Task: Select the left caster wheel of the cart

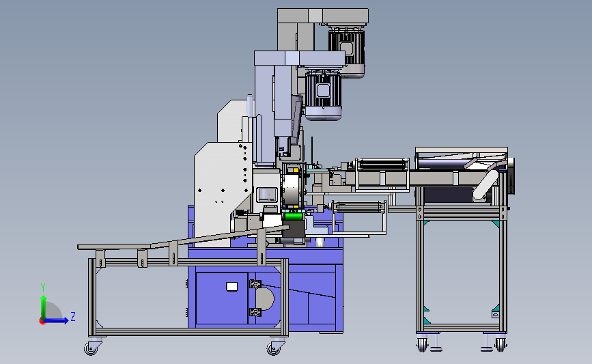Action: (91, 348)
